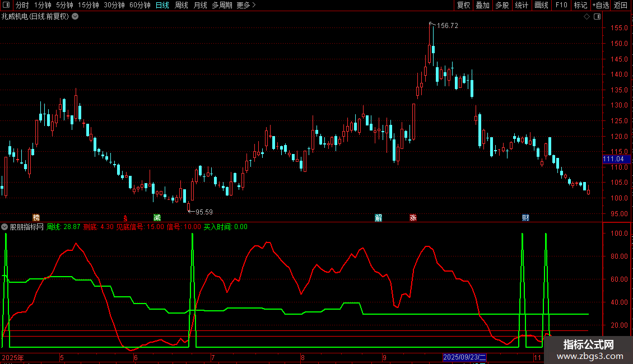This screenshot has height=364, width=633.
Task: Click the 买入时间: 0.00 value
Action: point(225,227)
